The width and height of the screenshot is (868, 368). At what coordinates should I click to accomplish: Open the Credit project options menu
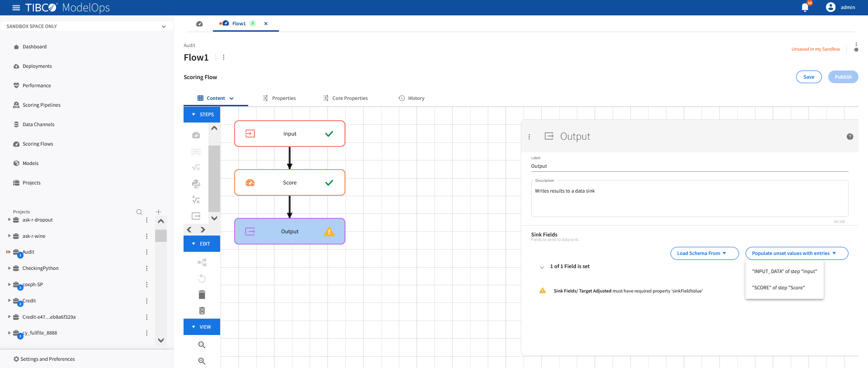146,301
